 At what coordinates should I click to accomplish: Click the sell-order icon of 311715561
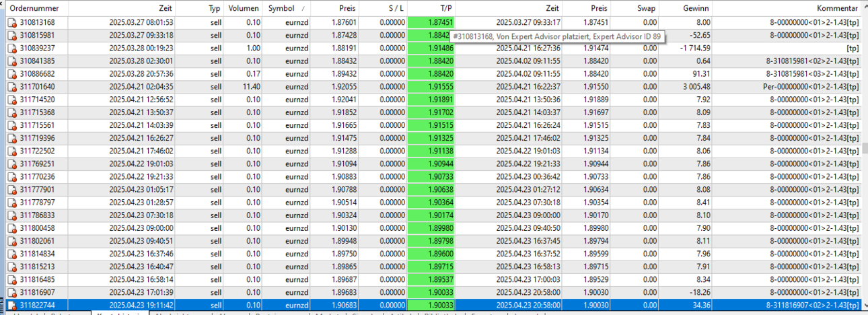(x=12, y=125)
